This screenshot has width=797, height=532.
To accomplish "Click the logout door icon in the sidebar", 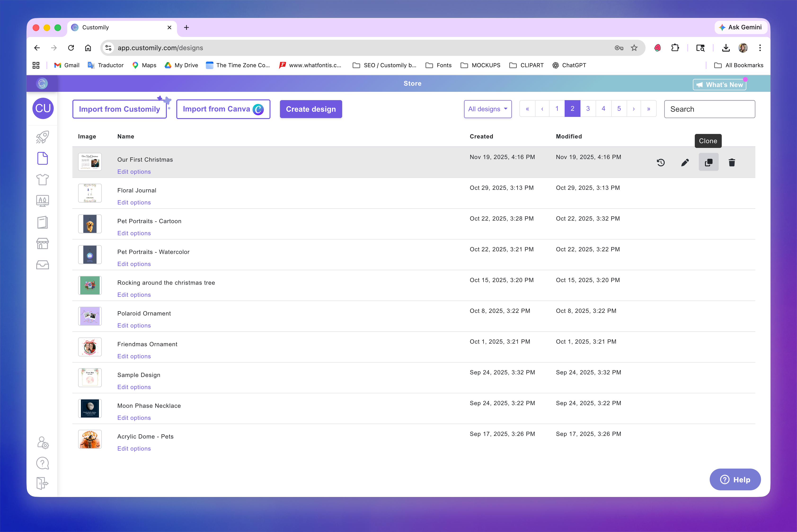I will (x=42, y=483).
